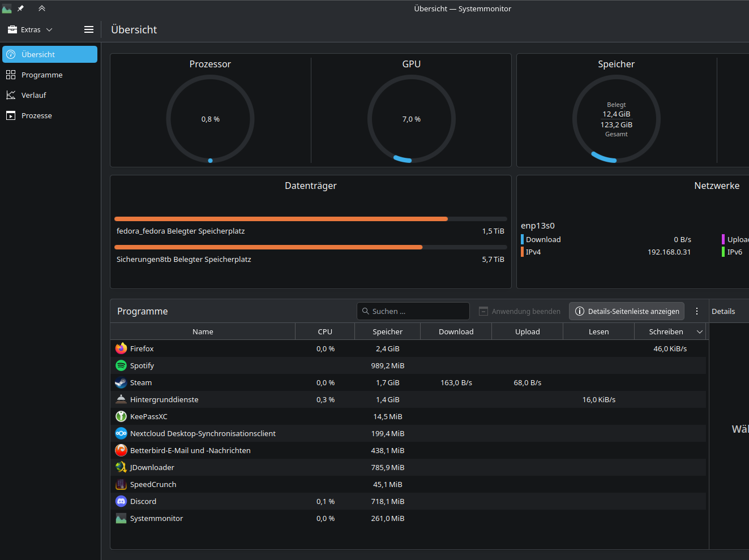Screen dimensions: 749x560
Task: Click the 1,5 TiB disk size value
Action: (493, 231)
